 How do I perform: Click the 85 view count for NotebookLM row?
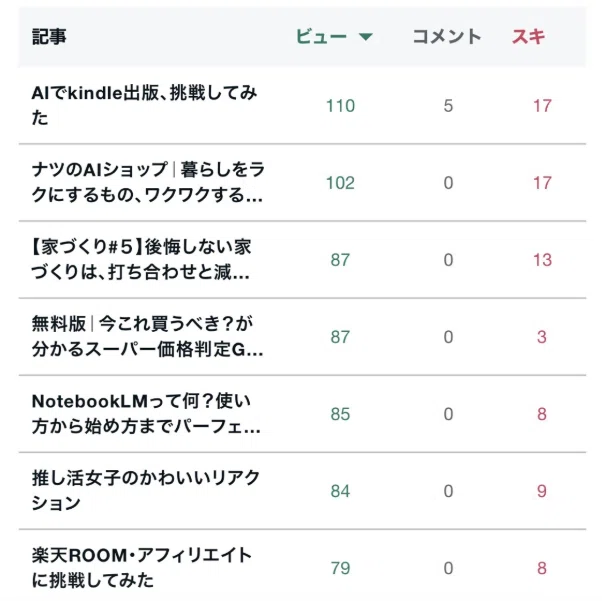(x=340, y=414)
